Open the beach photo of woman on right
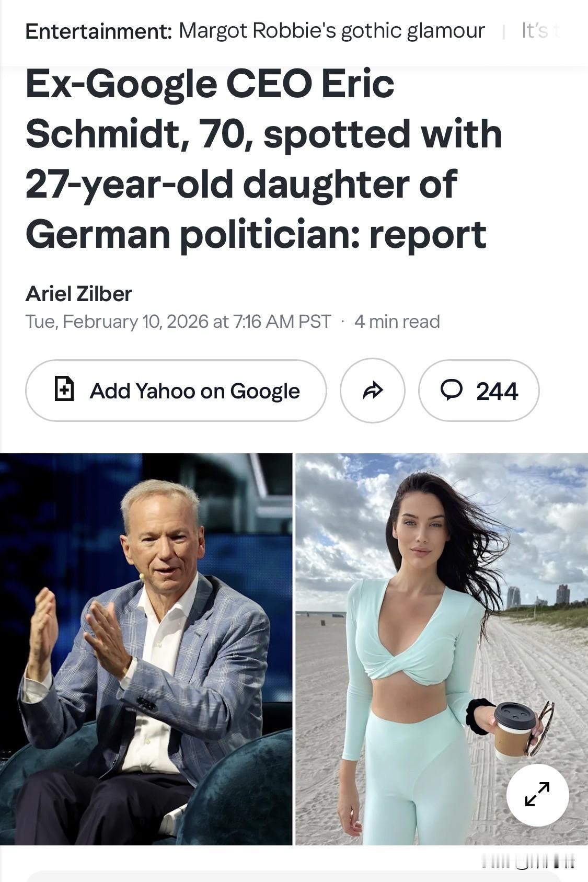The image size is (588, 882). click(442, 649)
